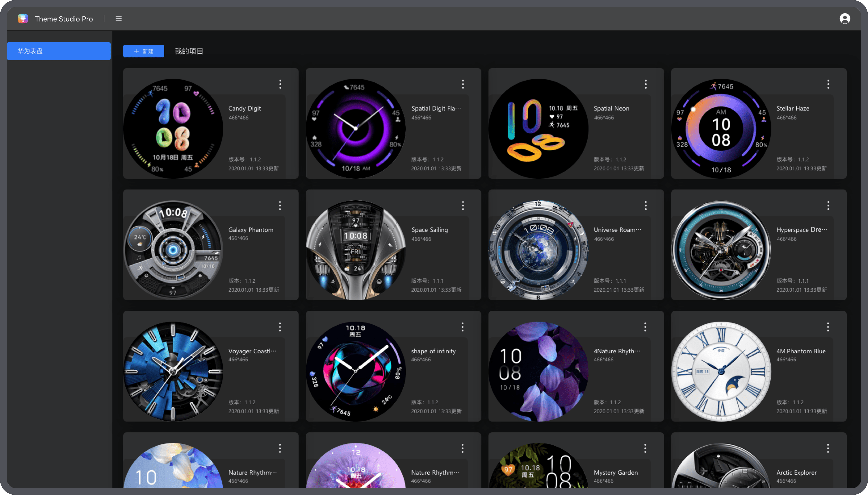Click the Hyperspace Dre… project title
Image resolution: width=868 pixels, height=495 pixels.
802,229
